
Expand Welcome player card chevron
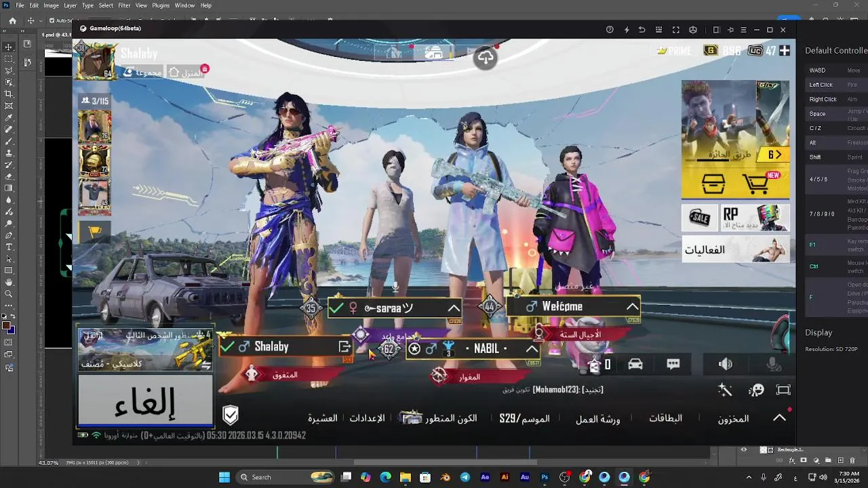click(x=631, y=307)
